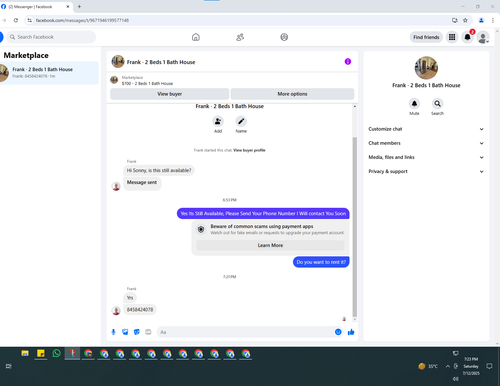Click the 'Yes Its Still Available' message bubble
This screenshot has height=386, width=500.
coord(263,214)
